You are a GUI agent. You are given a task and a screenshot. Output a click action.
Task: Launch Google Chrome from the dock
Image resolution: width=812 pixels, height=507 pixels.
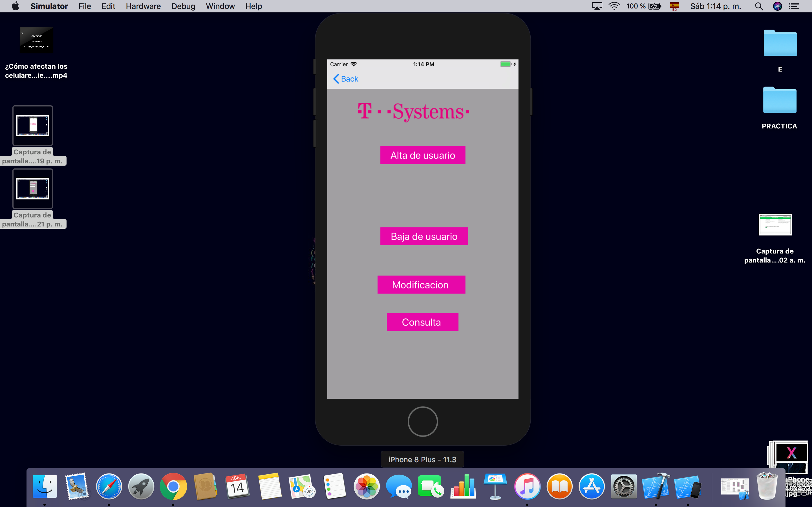tap(173, 486)
